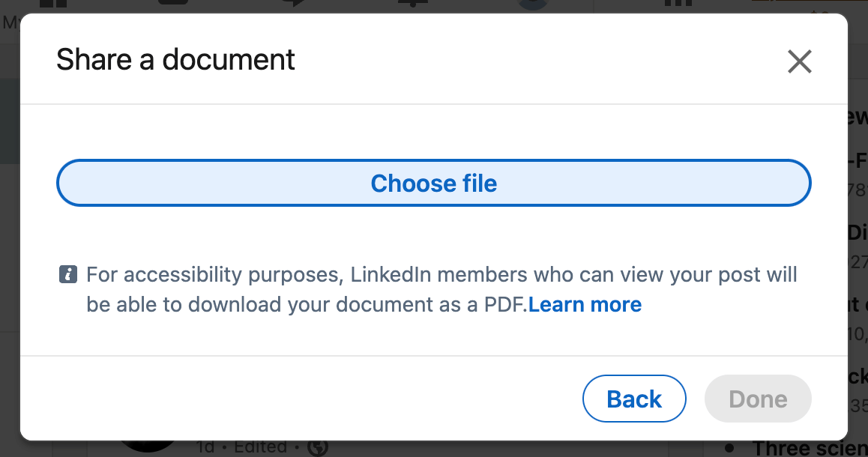Click the My Network label at top left
The width and height of the screenshot is (868, 457).
click(x=10, y=23)
